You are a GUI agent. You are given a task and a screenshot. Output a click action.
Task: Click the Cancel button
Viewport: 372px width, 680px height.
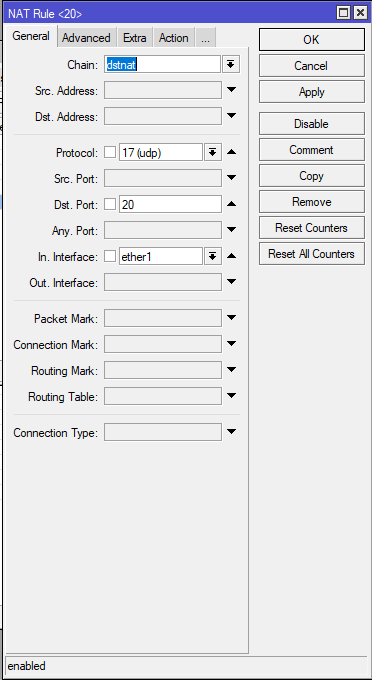(312, 65)
